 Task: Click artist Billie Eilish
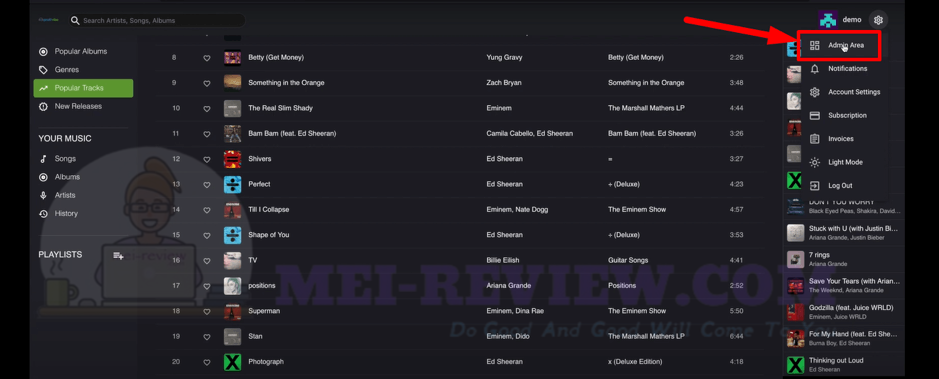502,260
